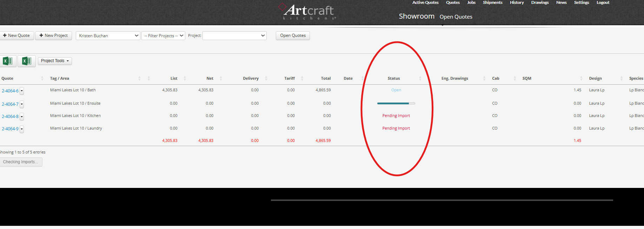Sort by Eng. Drawings column arrows

point(484,78)
